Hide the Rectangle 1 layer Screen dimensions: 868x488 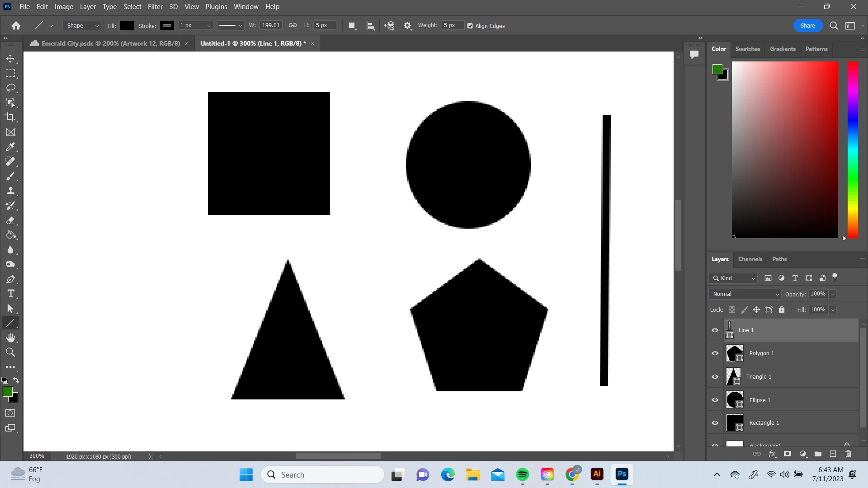715,423
